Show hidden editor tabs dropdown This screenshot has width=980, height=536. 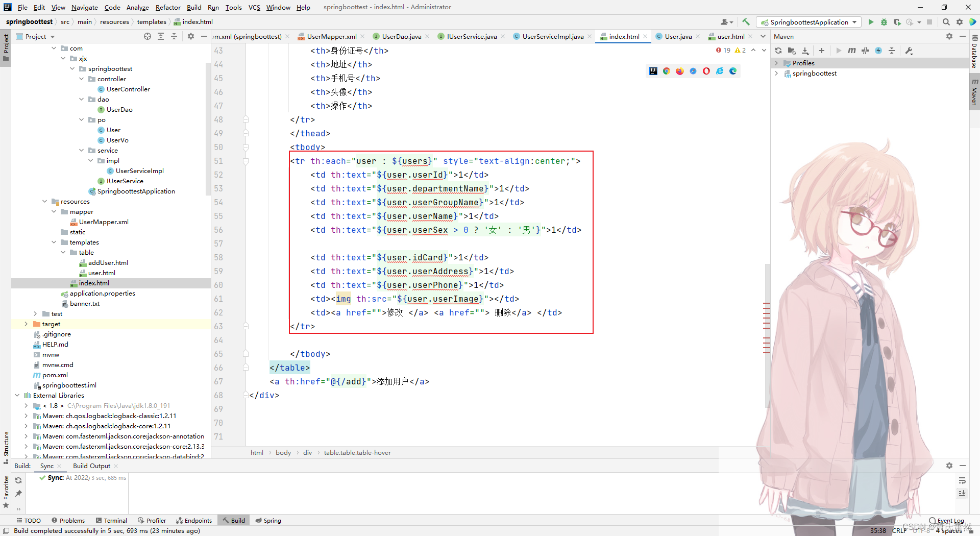click(763, 36)
